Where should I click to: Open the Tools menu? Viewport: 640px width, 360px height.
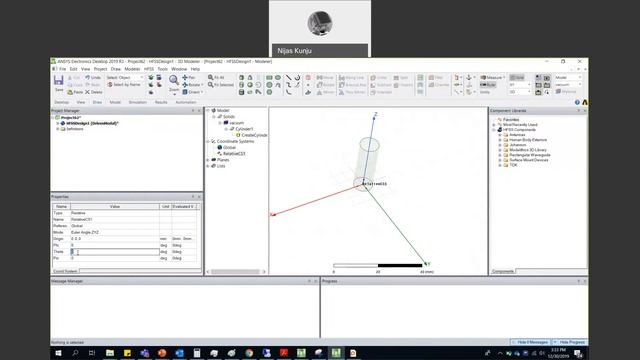pyautogui.click(x=162, y=69)
